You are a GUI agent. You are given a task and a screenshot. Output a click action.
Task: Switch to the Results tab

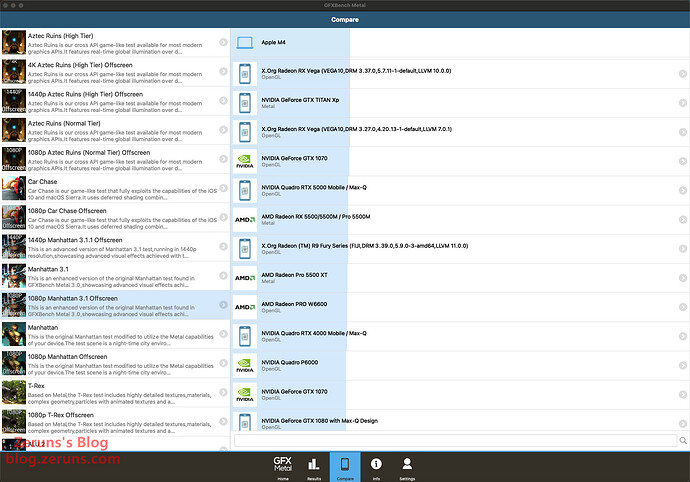click(x=313, y=466)
